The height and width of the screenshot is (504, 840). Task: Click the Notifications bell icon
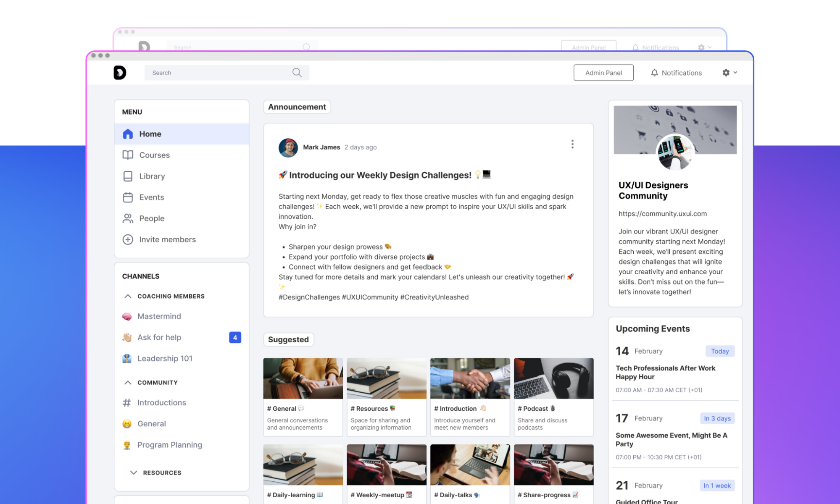click(x=654, y=73)
